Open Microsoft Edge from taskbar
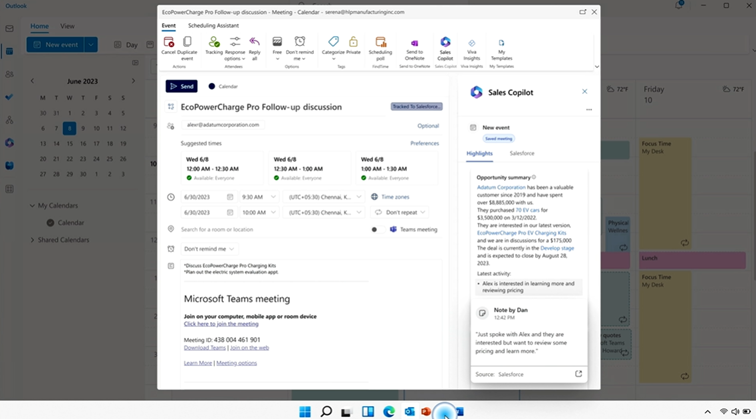 click(x=389, y=412)
